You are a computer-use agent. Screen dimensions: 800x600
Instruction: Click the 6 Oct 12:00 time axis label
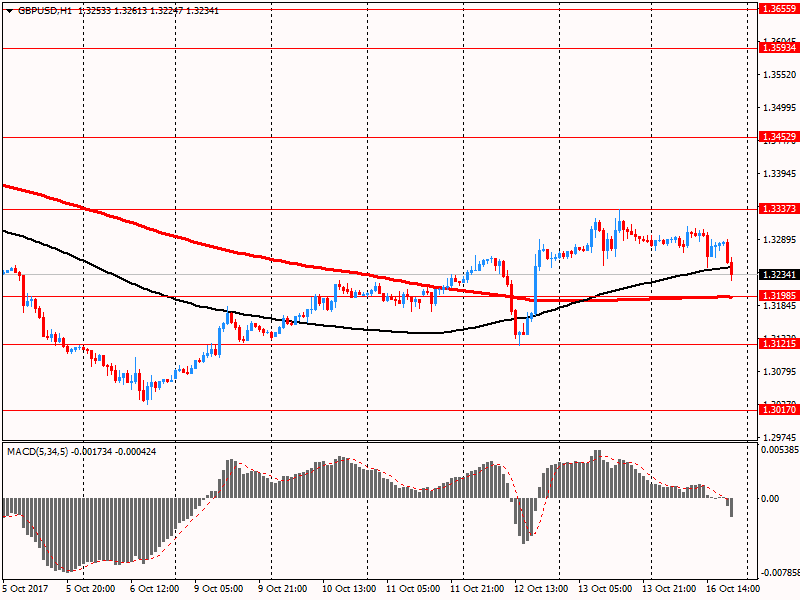pyautogui.click(x=155, y=589)
